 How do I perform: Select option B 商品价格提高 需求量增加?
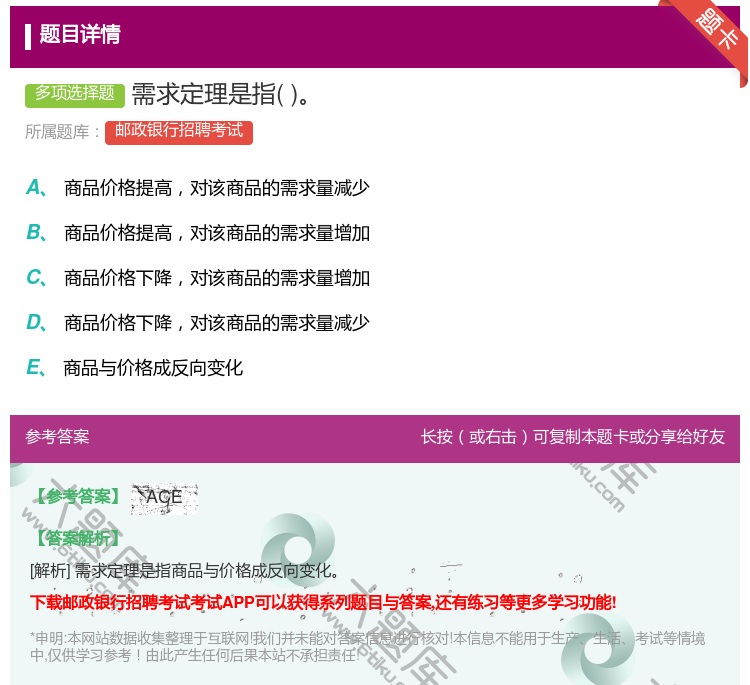point(217,233)
